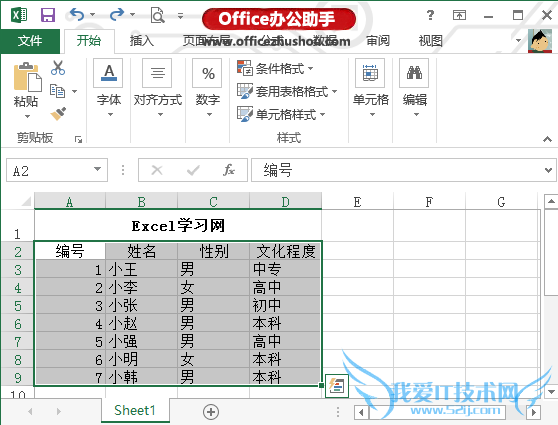Select cell containing 中专
The width and height of the screenshot is (558, 425).
[x=285, y=269]
